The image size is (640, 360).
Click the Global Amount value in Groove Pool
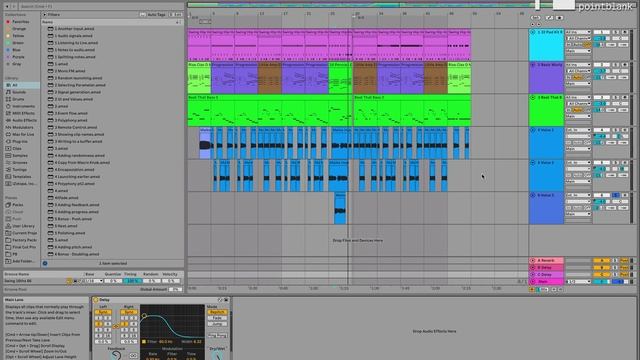[176, 289]
